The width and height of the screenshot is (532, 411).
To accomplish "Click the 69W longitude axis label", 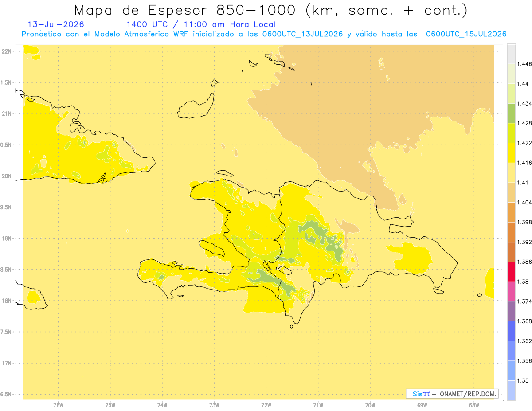I will tap(422, 405).
